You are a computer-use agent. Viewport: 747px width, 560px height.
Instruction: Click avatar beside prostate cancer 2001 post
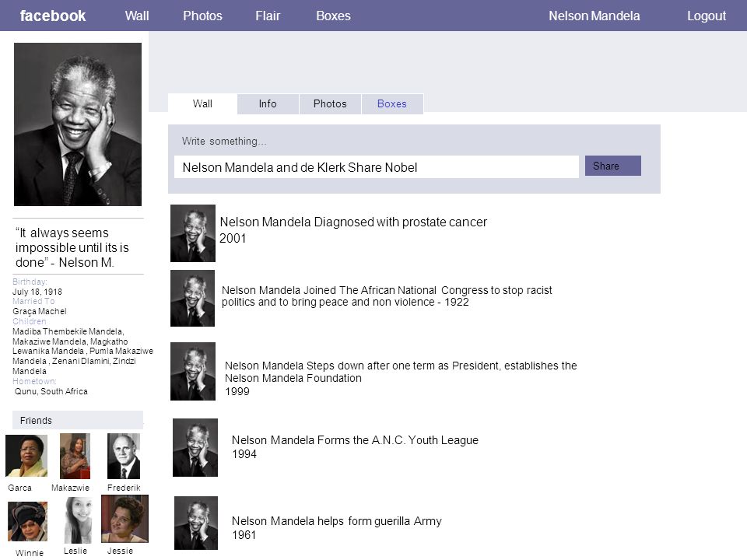193,233
